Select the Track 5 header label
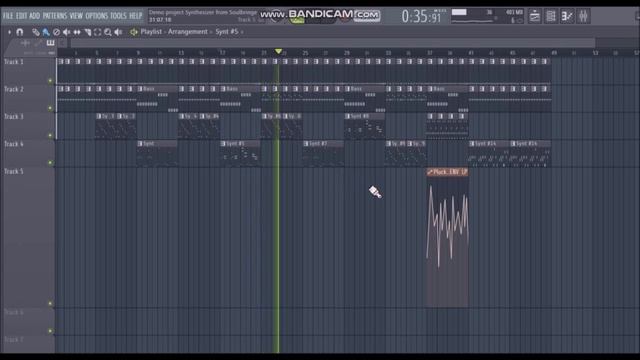Viewport: 640px width, 360px height. click(14, 171)
